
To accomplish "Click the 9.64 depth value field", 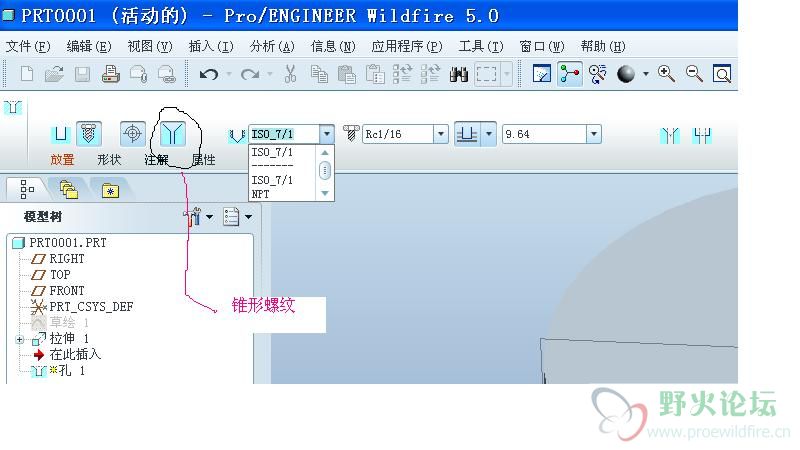I will click(x=545, y=134).
